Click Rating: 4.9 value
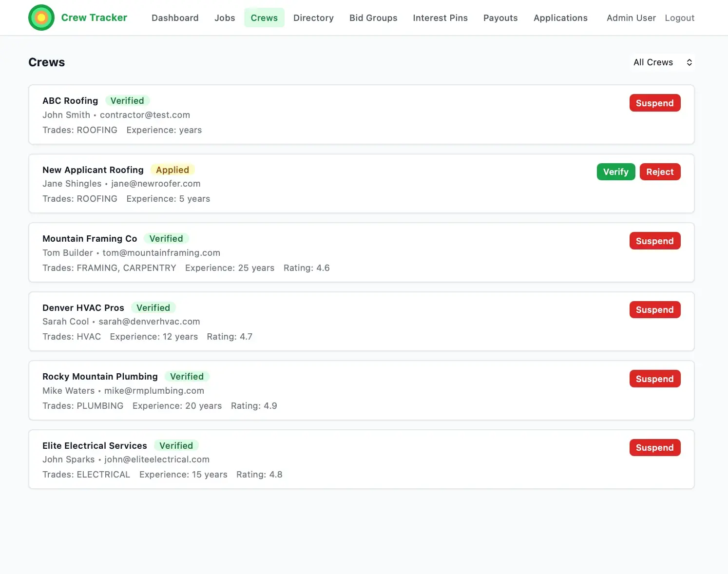This screenshot has height=574, width=728. tap(254, 406)
